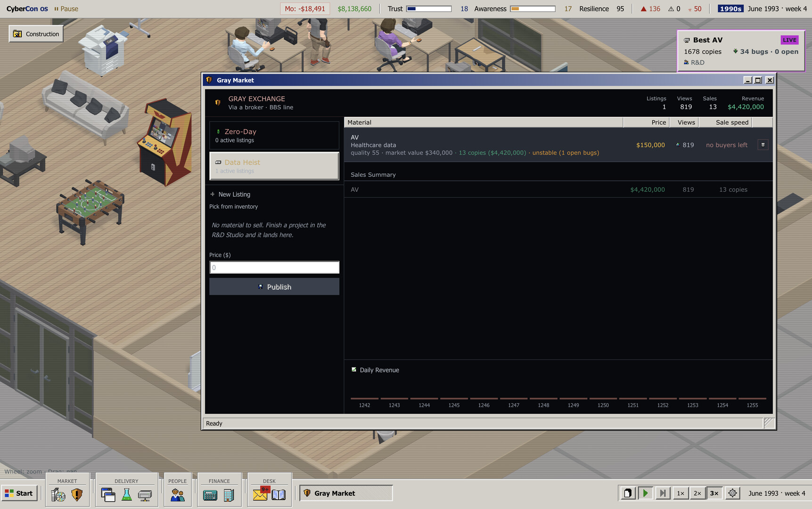Open the Desk mail inbox with 9+ badge
The width and height of the screenshot is (812, 509).
coord(261,494)
